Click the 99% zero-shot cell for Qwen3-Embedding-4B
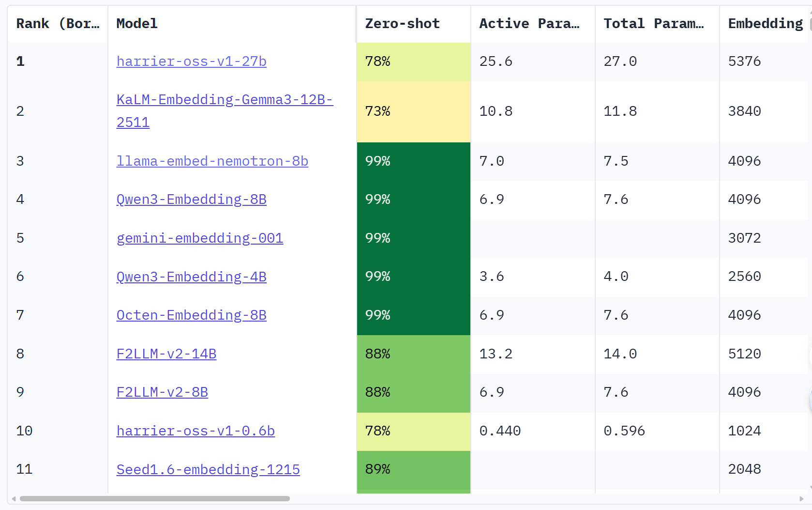 tap(414, 277)
